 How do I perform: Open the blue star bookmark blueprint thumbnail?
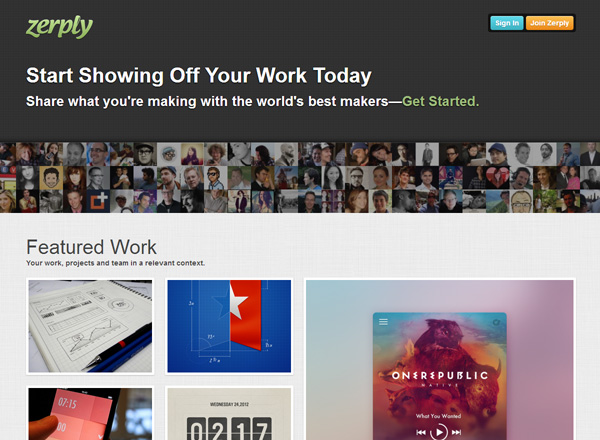point(229,326)
